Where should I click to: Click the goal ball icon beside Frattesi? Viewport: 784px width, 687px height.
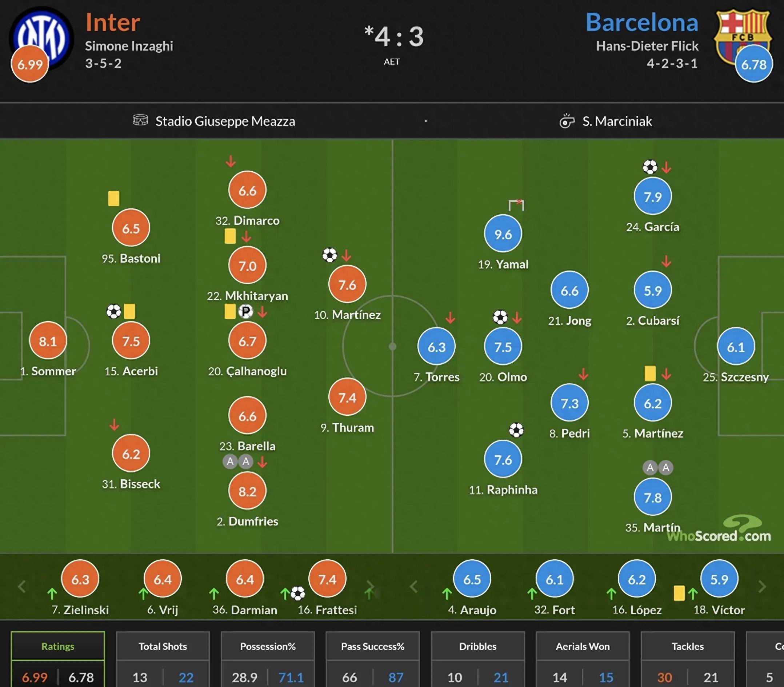[298, 594]
